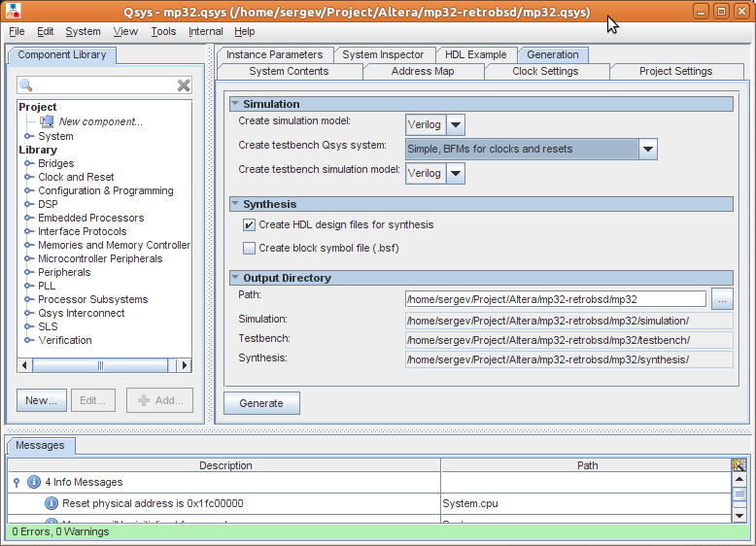Click the search magnifier icon

[26, 86]
